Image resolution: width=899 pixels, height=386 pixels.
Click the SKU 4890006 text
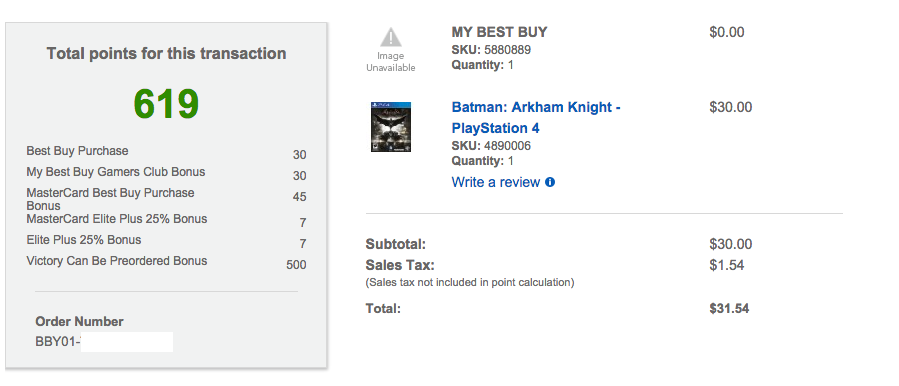point(491,146)
